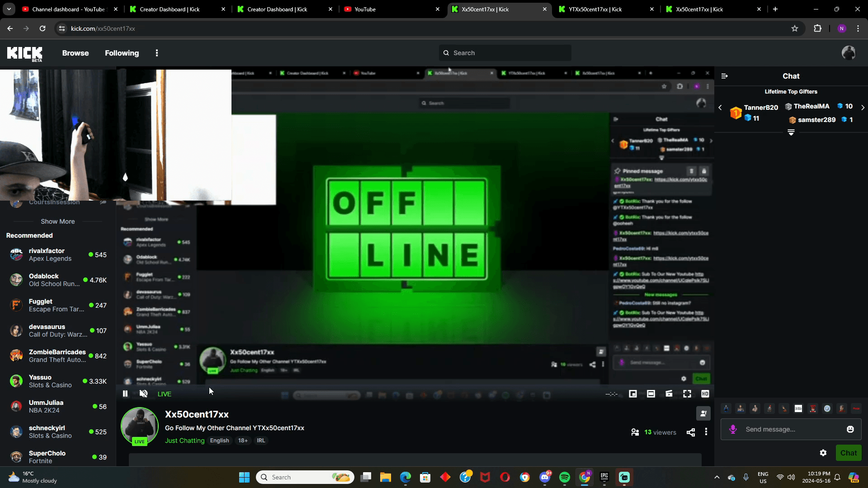Open the Browse page
Image resolution: width=868 pixels, height=488 pixels.
click(x=75, y=53)
